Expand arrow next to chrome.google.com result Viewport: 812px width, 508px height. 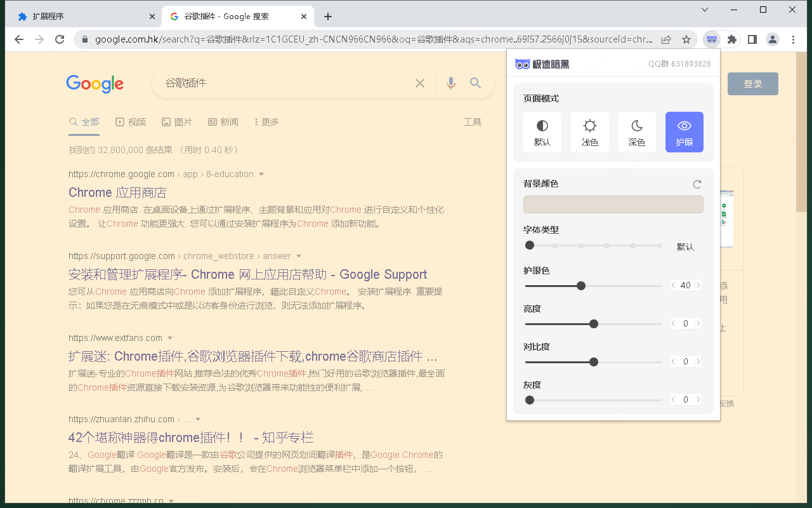click(x=261, y=175)
